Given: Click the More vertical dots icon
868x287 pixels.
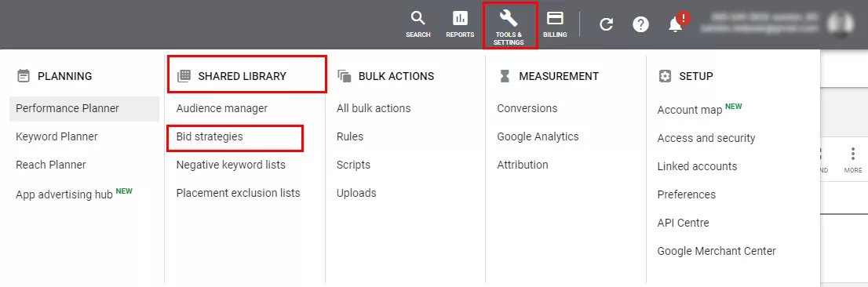Looking at the screenshot, I should (x=853, y=154).
